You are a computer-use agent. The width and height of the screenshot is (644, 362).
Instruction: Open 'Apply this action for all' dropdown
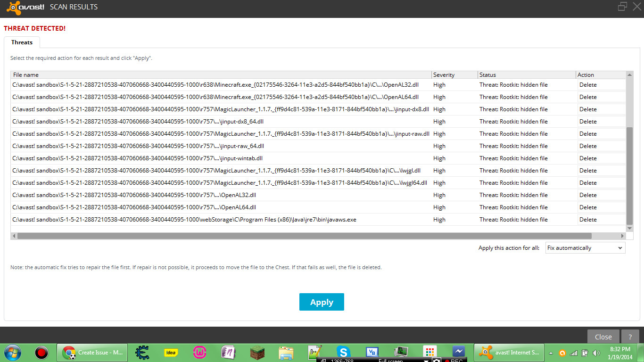585,248
